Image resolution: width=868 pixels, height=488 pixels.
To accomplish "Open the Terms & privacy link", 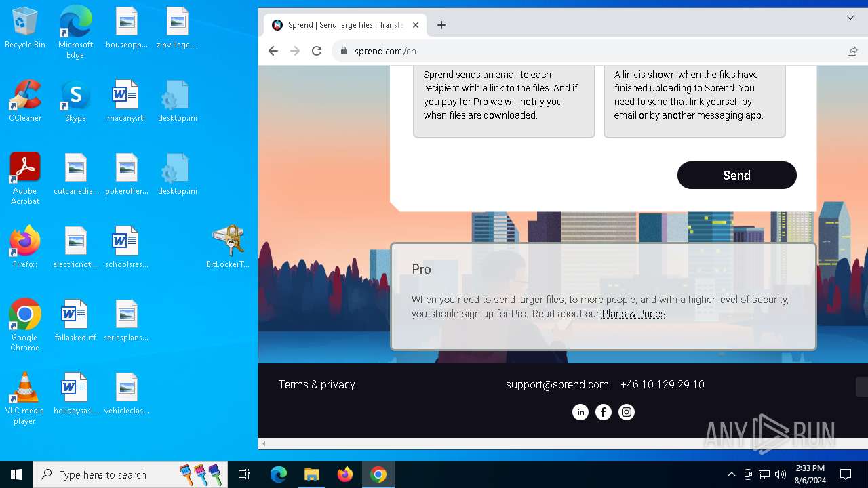I will tap(317, 384).
